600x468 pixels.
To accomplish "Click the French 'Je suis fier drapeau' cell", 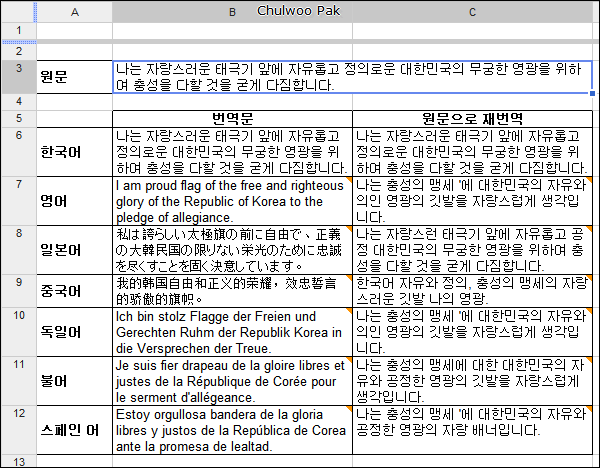I will point(232,381).
